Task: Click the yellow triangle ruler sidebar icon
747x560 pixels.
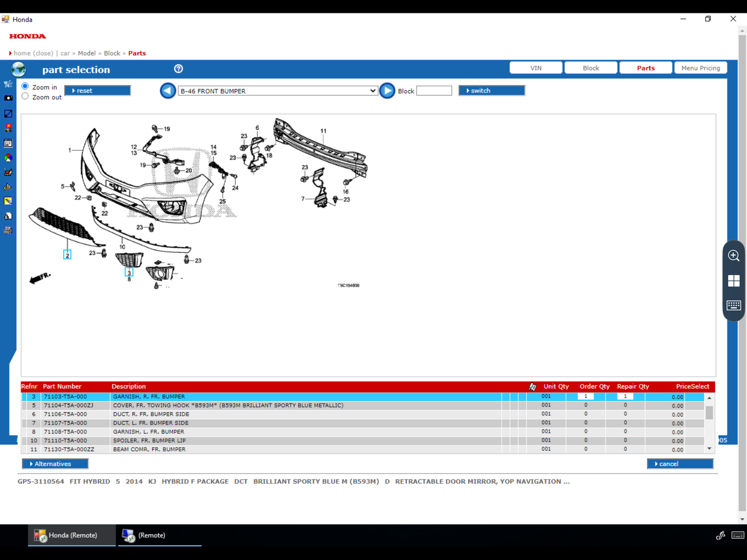Action: coord(8,187)
